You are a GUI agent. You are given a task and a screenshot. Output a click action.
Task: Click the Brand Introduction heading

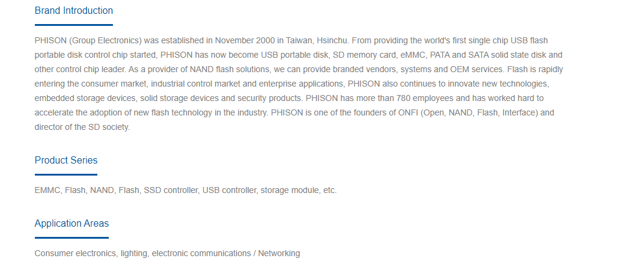click(x=73, y=11)
